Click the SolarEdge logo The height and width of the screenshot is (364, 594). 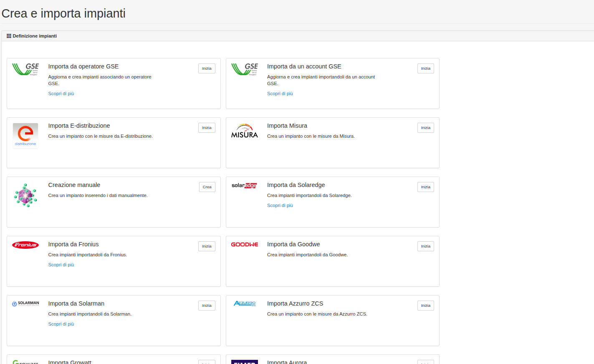pos(245,185)
